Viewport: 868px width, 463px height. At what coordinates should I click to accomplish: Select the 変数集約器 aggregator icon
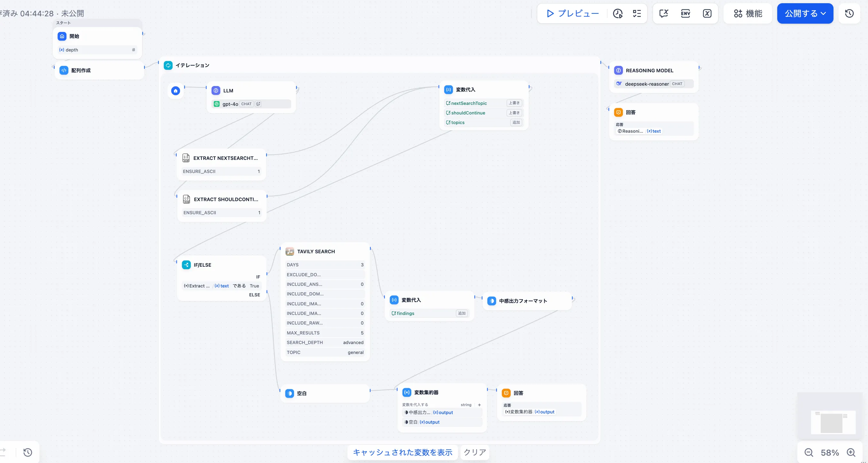(x=407, y=392)
